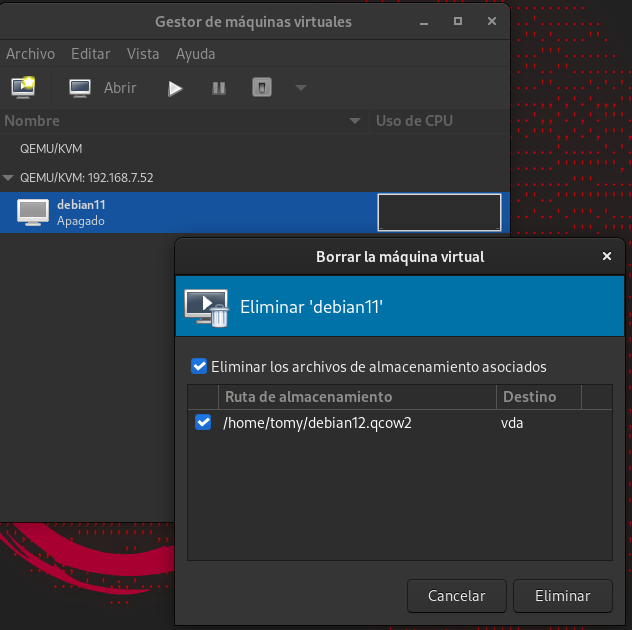Open the selected VM console with Abrir
Screen dimensions: 632x630
click(x=103, y=88)
